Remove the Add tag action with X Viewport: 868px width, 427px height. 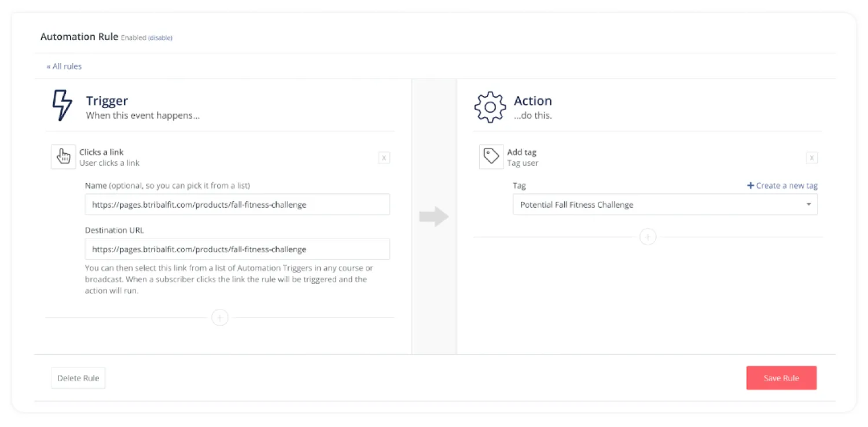click(812, 157)
